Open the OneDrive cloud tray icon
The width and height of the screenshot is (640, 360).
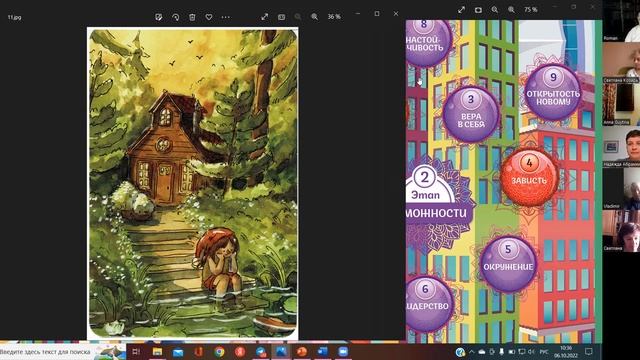(482, 351)
